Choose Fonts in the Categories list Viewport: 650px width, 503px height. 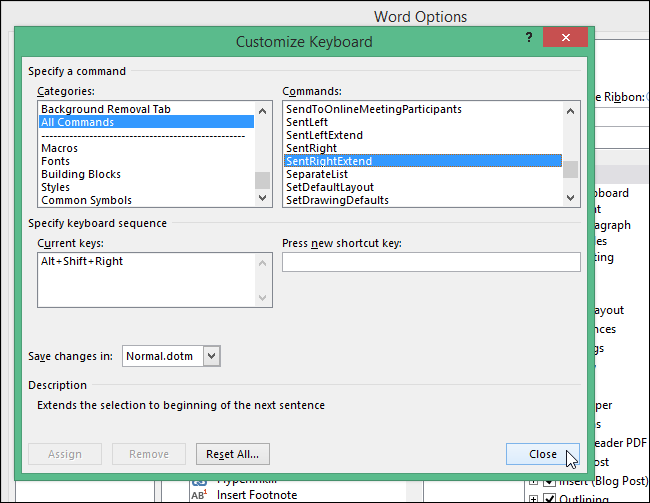point(55,161)
